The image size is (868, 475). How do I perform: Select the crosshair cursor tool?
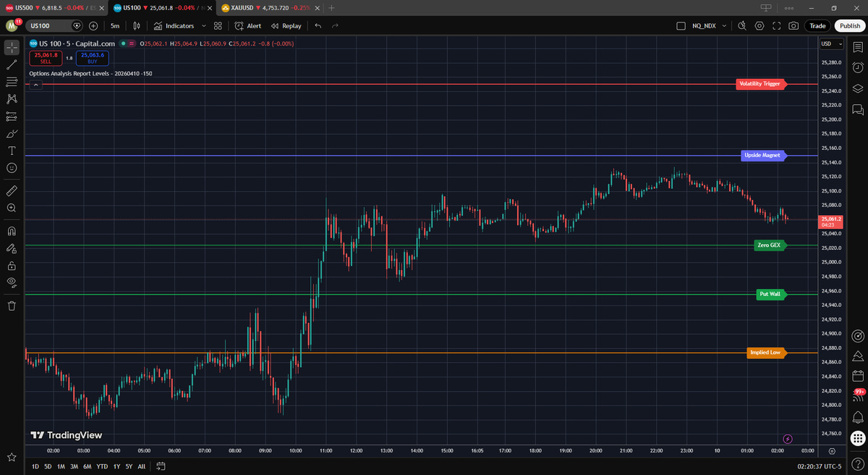(x=12, y=48)
